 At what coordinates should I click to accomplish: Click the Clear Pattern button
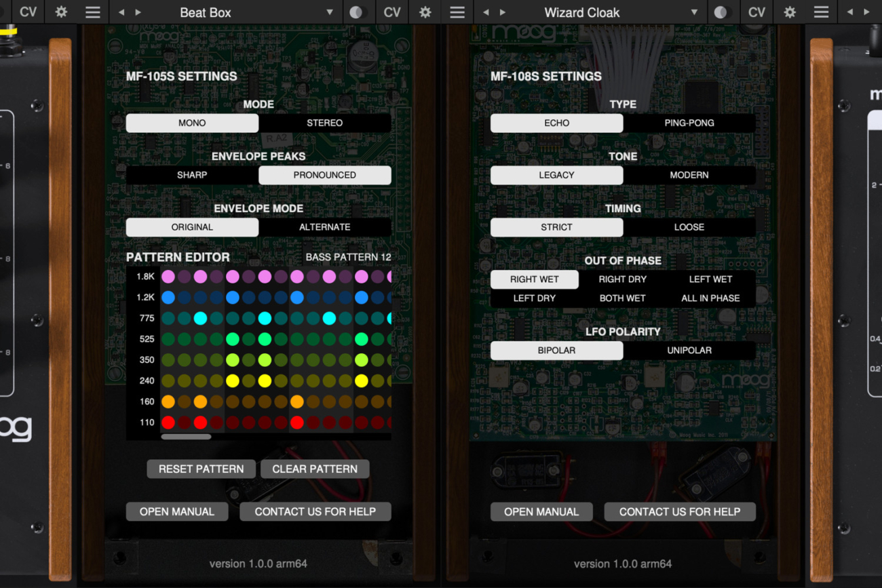[x=315, y=469]
